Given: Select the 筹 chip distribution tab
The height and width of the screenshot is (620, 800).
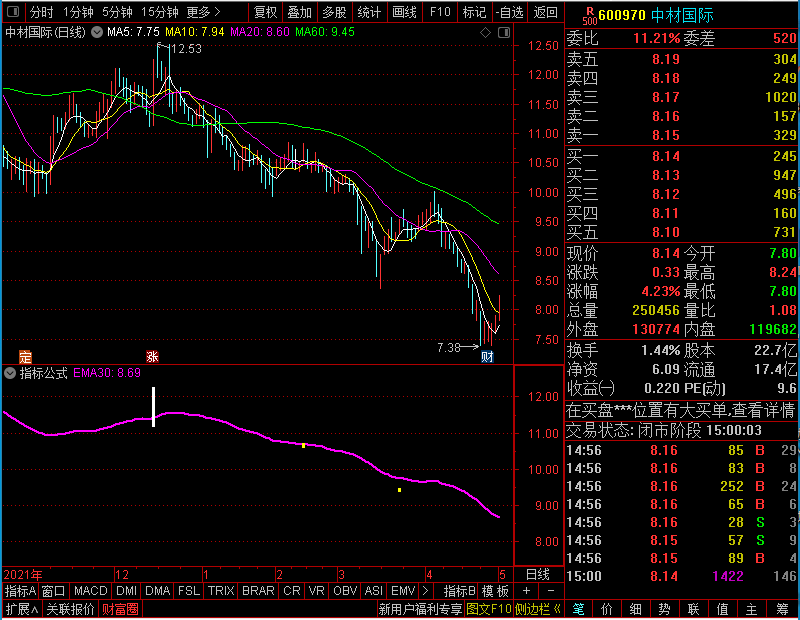Looking at the screenshot, I should (x=782, y=609).
